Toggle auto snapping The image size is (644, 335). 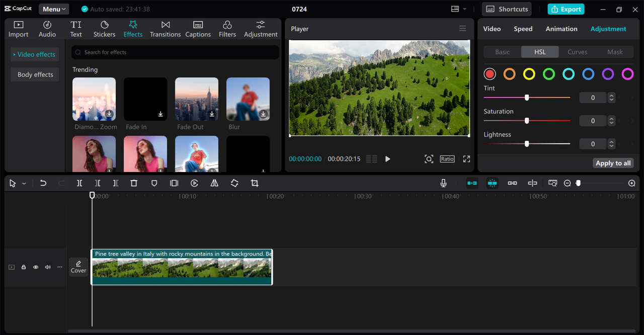(x=492, y=183)
